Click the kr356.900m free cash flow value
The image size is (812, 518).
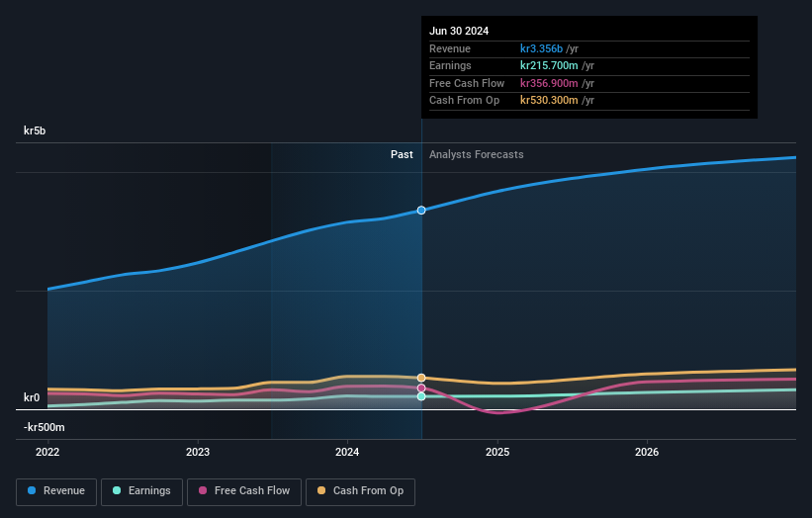click(x=549, y=83)
